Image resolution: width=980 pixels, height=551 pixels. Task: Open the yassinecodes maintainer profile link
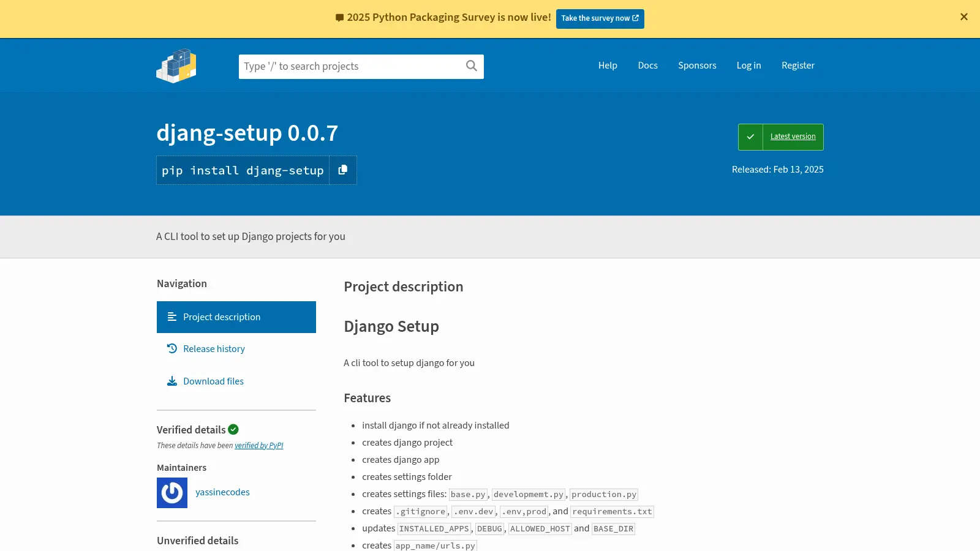(222, 492)
